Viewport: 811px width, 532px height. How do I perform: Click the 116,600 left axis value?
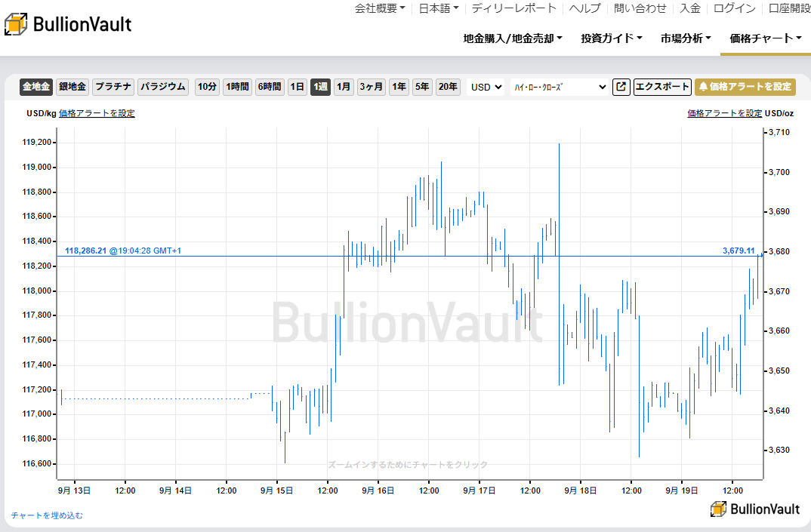click(x=37, y=464)
